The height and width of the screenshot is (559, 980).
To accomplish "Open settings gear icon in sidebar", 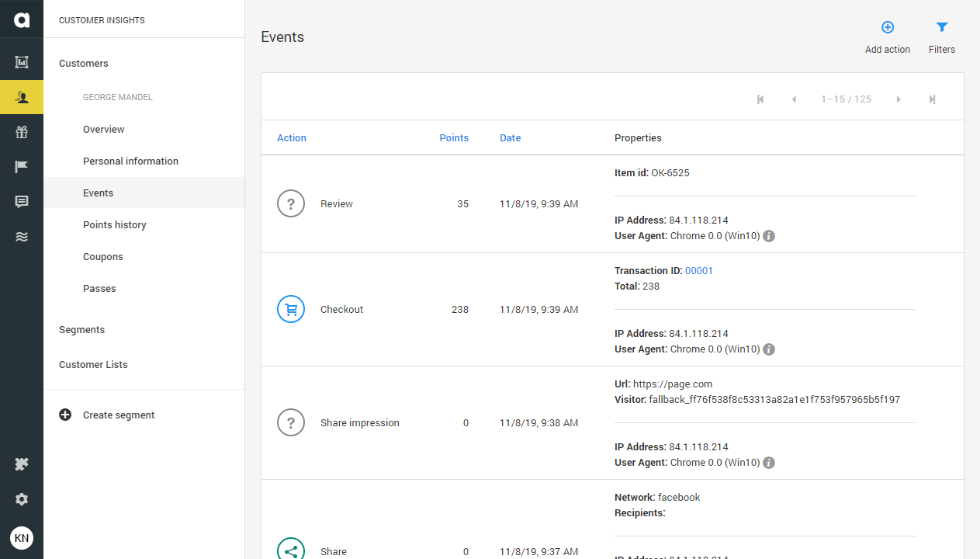I will (22, 499).
